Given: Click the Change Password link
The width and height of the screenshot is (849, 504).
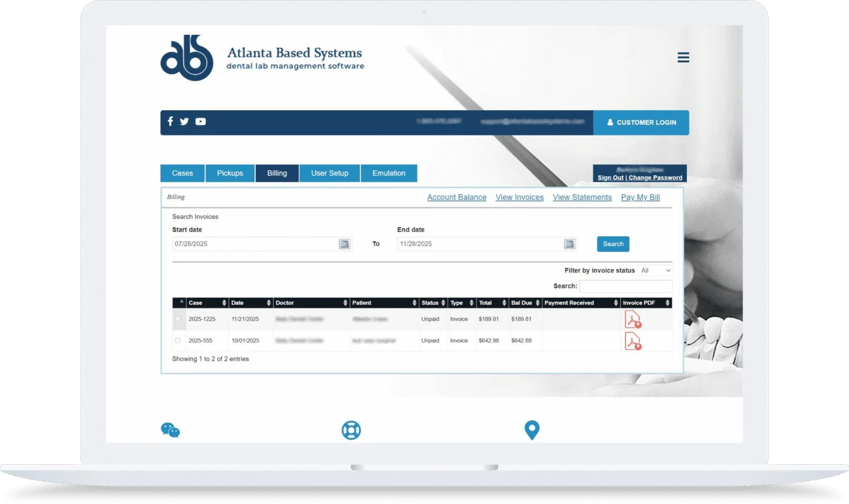Looking at the screenshot, I should (656, 178).
